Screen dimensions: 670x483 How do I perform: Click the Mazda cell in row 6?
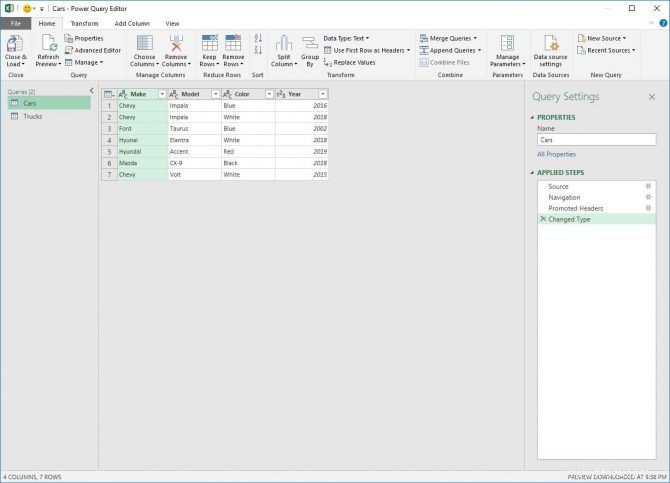(143, 163)
